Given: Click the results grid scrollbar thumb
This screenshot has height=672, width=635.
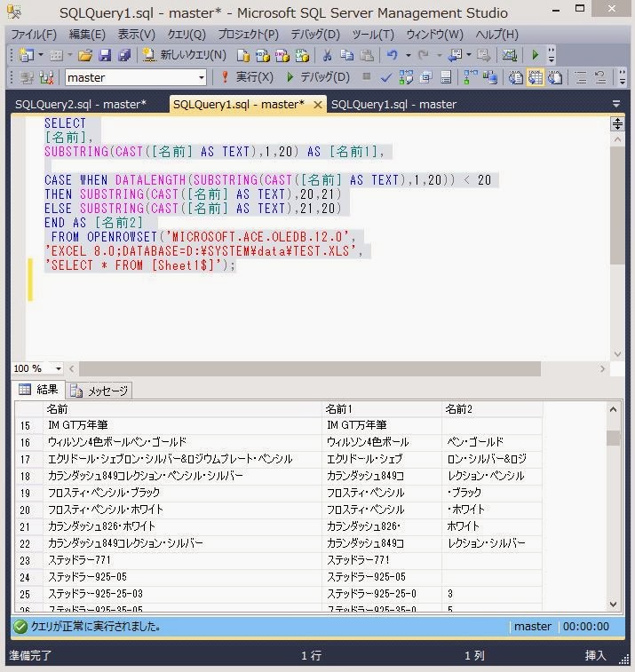Looking at the screenshot, I should [x=613, y=438].
